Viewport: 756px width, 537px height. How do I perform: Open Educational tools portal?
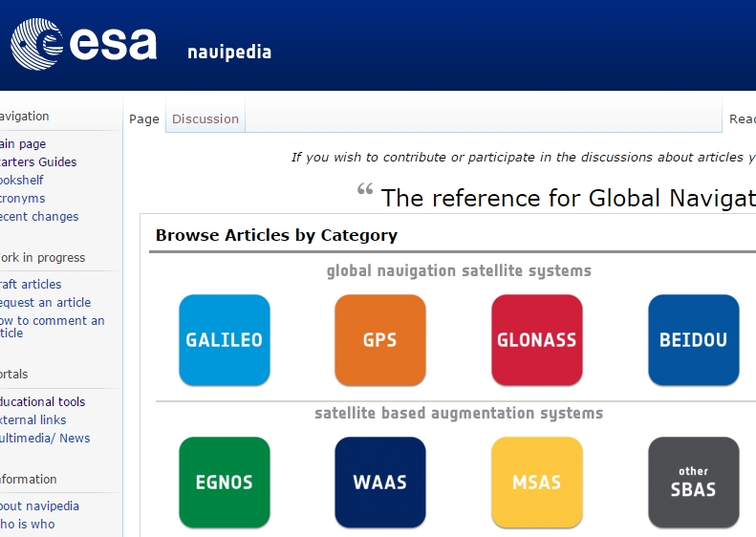point(42,401)
